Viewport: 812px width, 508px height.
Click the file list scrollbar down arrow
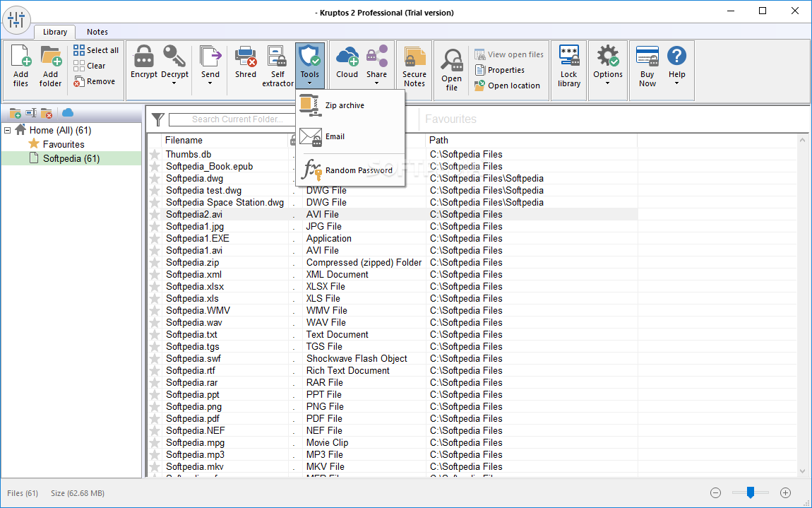coord(803,471)
